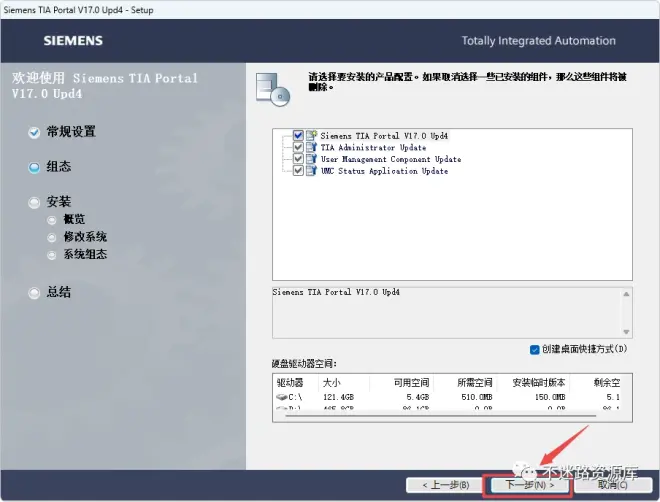Click the 安装临时版本 column header
This screenshot has height=502, width=660.
tap(539, 382)
